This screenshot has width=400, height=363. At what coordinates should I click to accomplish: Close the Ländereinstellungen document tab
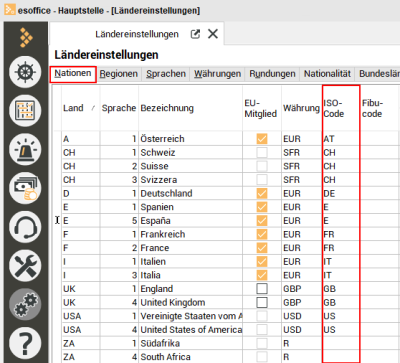(x=213, y=34)
